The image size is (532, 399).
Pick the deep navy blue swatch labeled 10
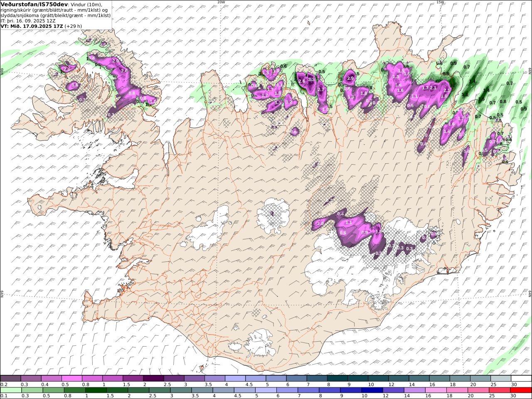click(x=372, y=391)
